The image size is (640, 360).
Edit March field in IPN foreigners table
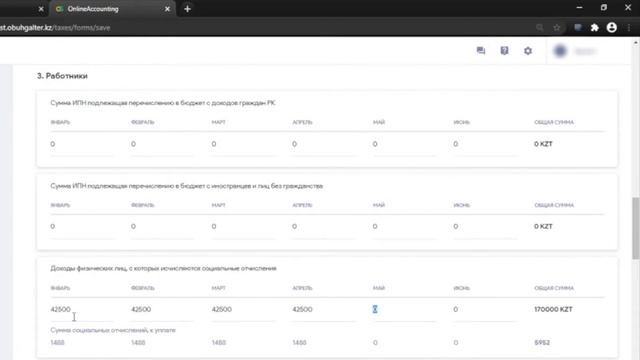pos(243,227)
